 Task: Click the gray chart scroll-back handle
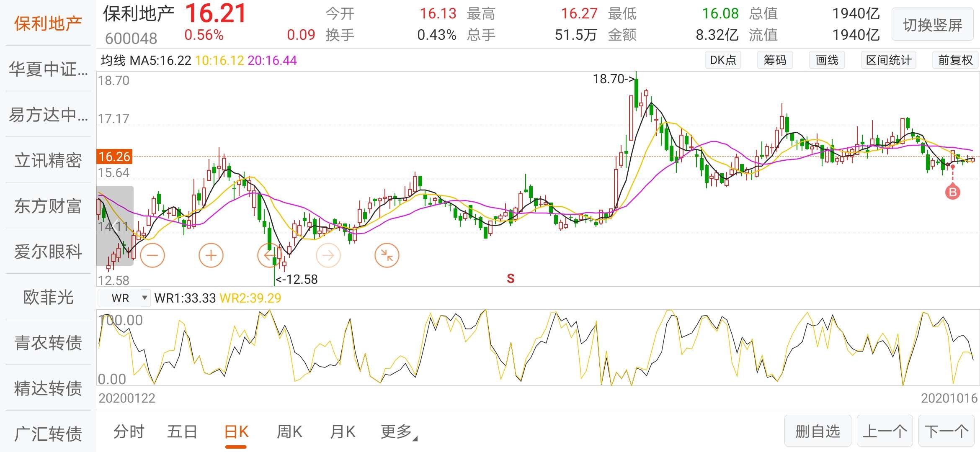(115, 226)
